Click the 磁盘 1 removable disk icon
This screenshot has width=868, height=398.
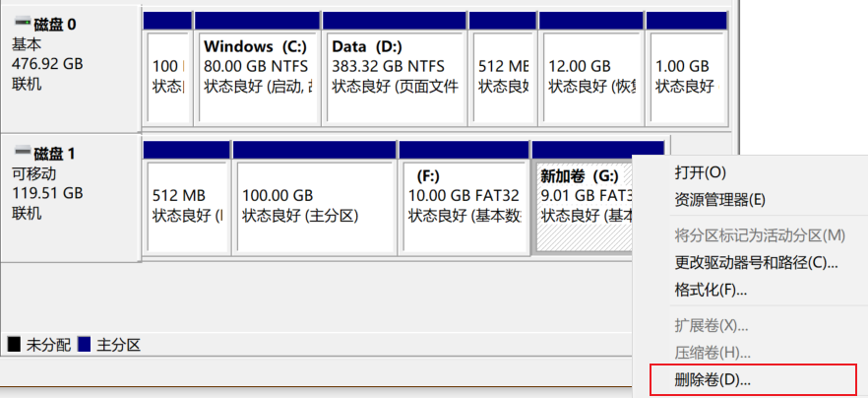22,153
